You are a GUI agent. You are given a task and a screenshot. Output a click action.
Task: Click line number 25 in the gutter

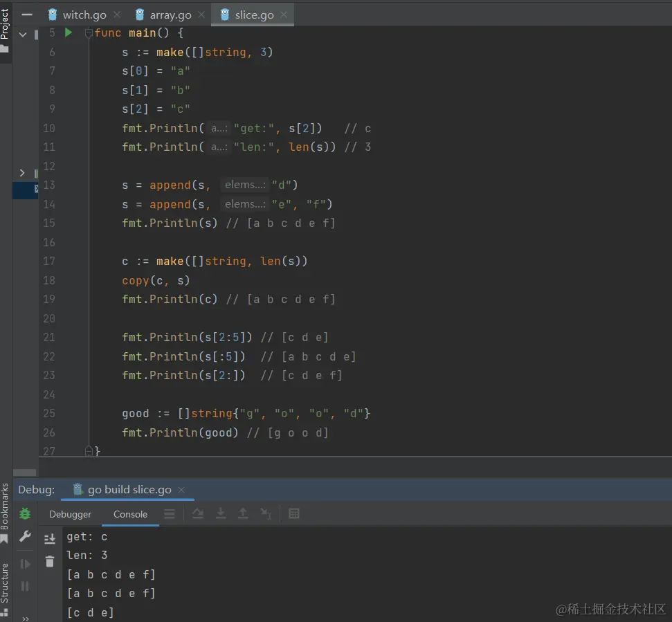pyautogui.click(x=49, y=413)
